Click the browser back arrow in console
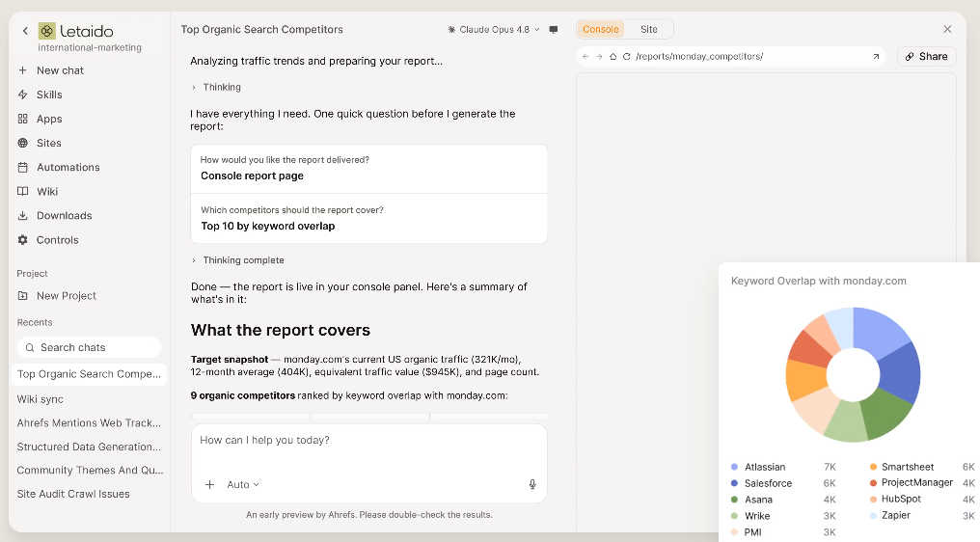 pyautogui.click(x=585, y=56)
